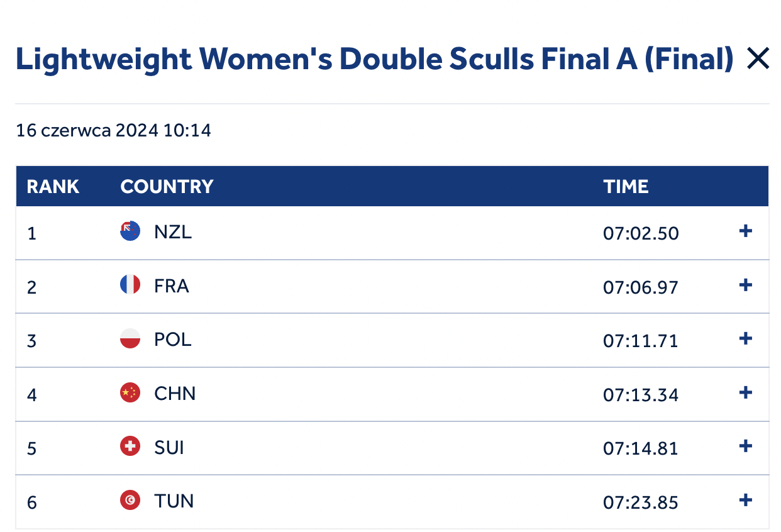Expand the POL result row
The image size is (781, 532).
click(x=745, y=339)
